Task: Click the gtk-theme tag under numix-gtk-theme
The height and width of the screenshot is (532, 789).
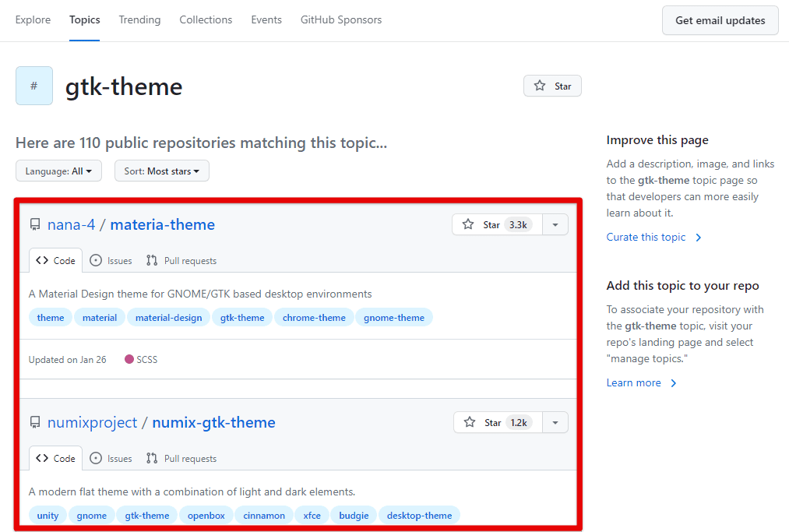Action: [x=147, y=516]
